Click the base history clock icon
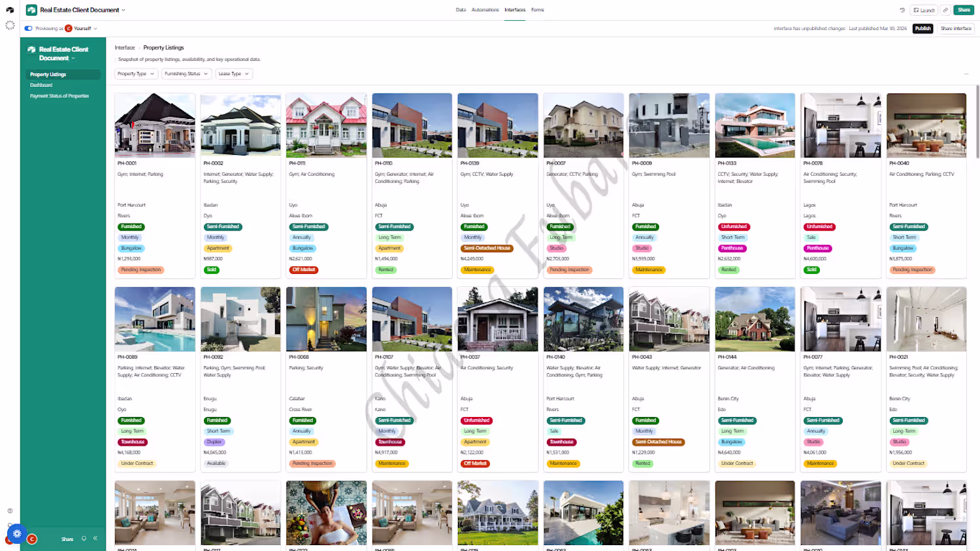The image size is (980, 551). (902, 10)
